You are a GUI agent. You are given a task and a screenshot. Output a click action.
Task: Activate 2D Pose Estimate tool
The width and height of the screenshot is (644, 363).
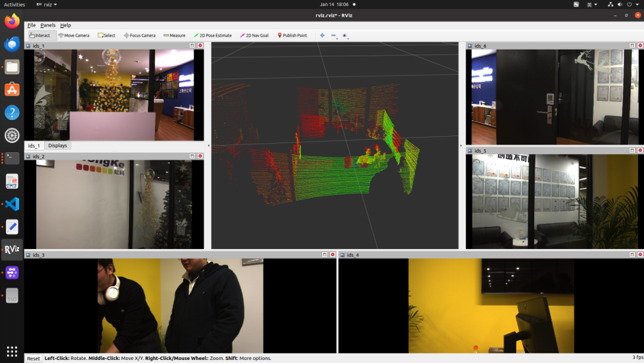pos(213,35)
